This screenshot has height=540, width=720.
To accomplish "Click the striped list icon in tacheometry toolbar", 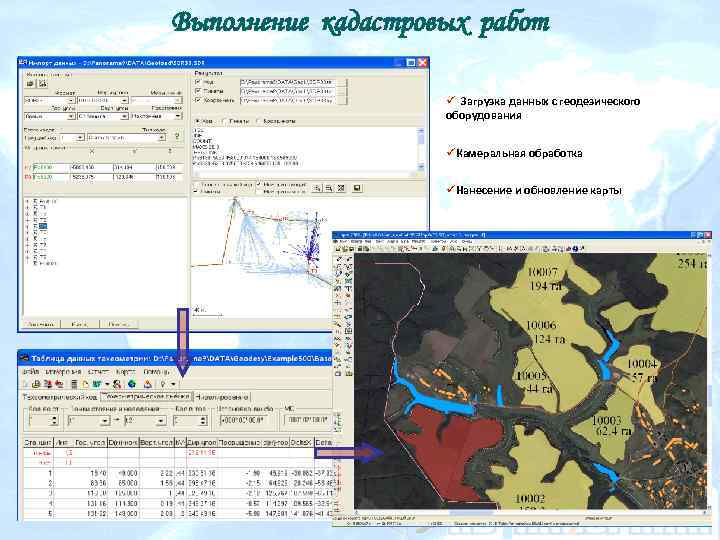I will (x=74, y=384).
